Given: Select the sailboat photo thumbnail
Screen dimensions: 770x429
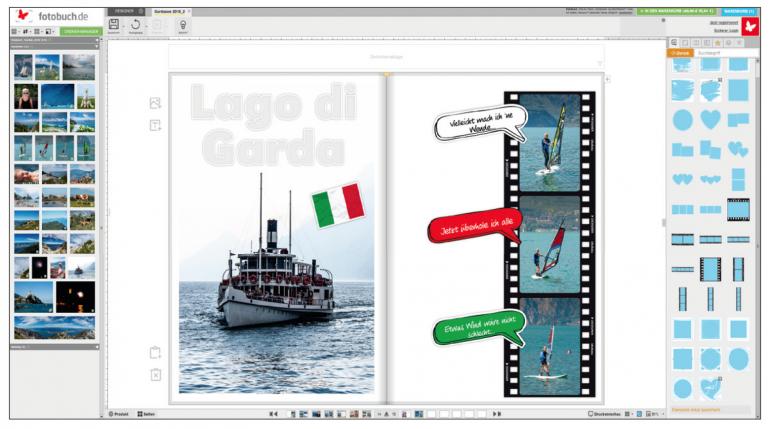Looking at the screenshot, I should tap(23, 67).
